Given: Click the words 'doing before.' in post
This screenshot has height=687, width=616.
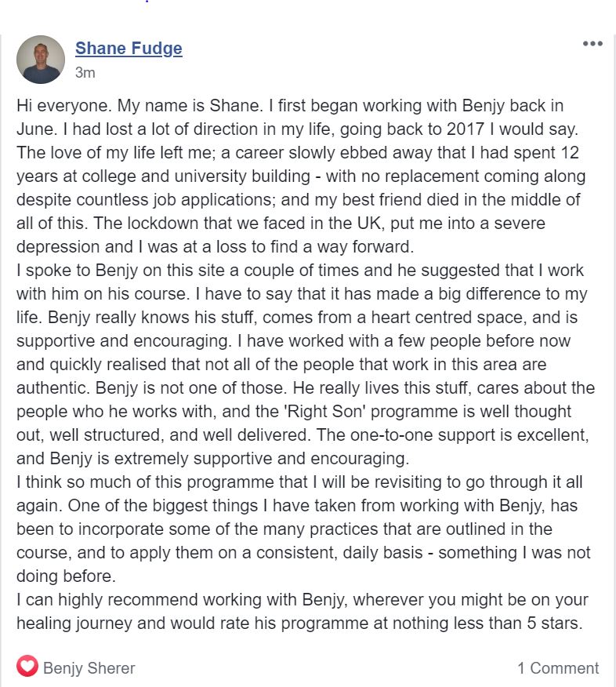Looking at the screenshot, I should pos(66,576).
